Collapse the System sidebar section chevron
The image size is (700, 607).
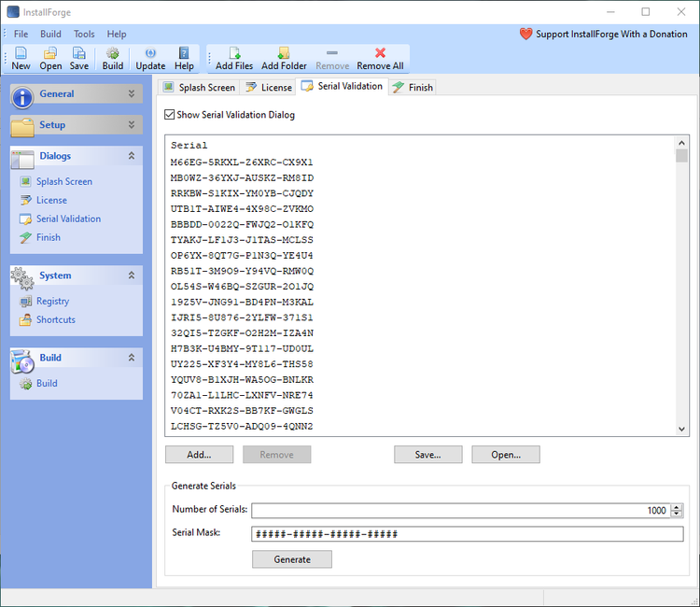tap(132, 275)
